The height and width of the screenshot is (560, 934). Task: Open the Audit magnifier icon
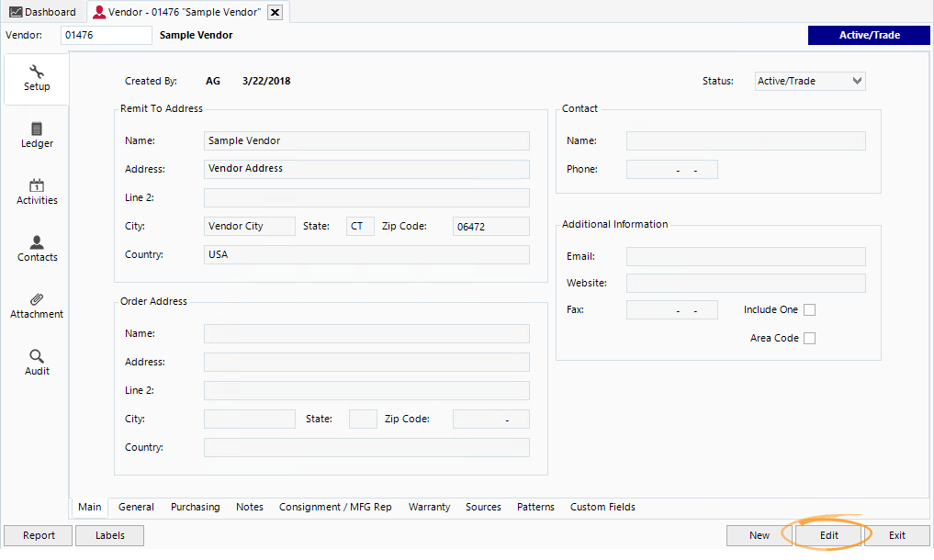[37, 358]
